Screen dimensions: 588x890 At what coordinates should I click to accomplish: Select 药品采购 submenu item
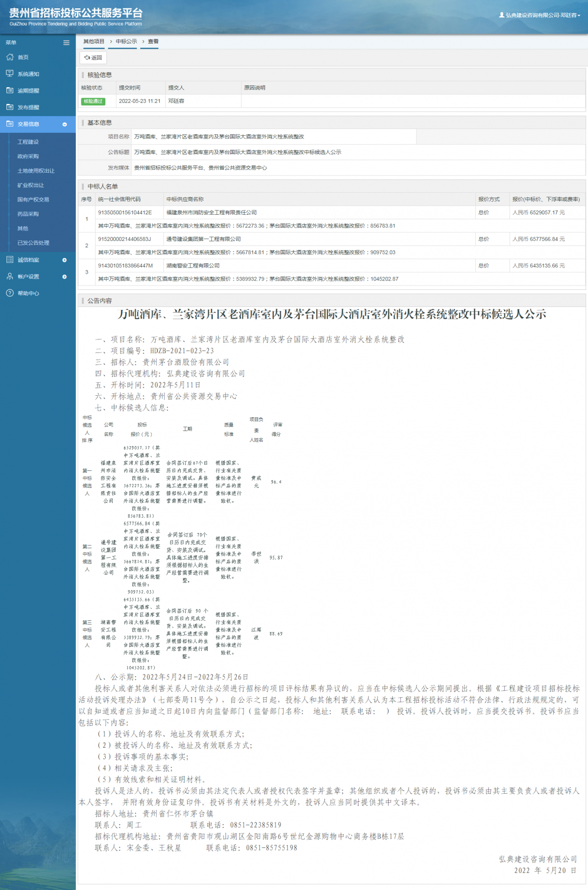click(28, 214)
